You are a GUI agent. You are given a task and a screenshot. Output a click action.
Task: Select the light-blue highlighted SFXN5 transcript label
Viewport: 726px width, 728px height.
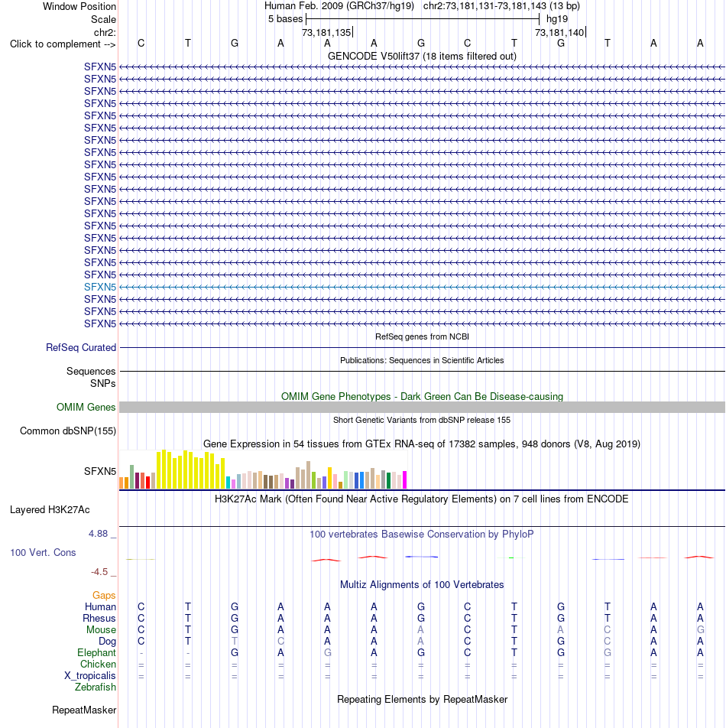100,287
